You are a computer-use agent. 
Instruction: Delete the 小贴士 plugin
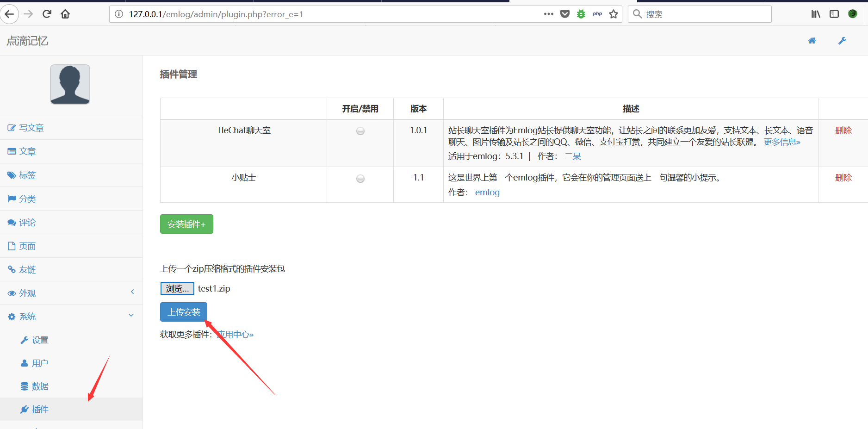coord(843,178)
